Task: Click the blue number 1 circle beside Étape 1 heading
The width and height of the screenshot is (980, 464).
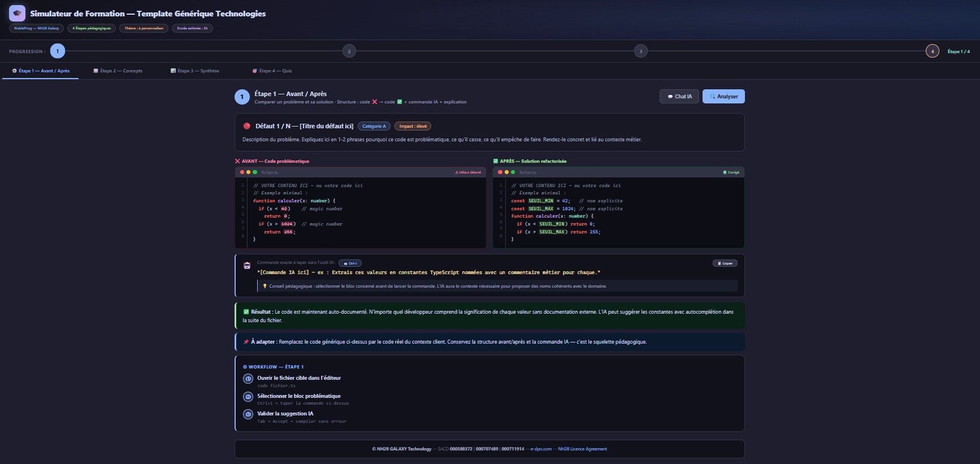Action: point(242,97)
